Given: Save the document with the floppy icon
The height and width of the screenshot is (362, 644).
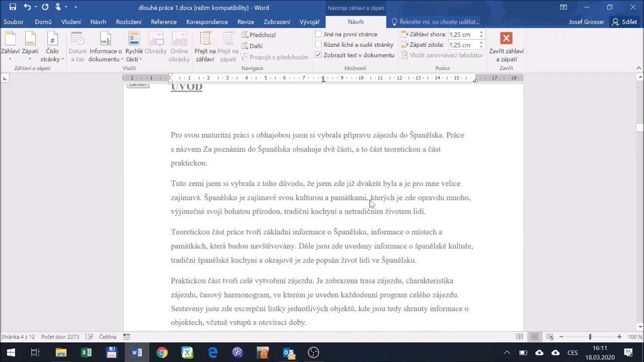Looking at the screenshot, I should pyautogui.click(x=13, y=7).
